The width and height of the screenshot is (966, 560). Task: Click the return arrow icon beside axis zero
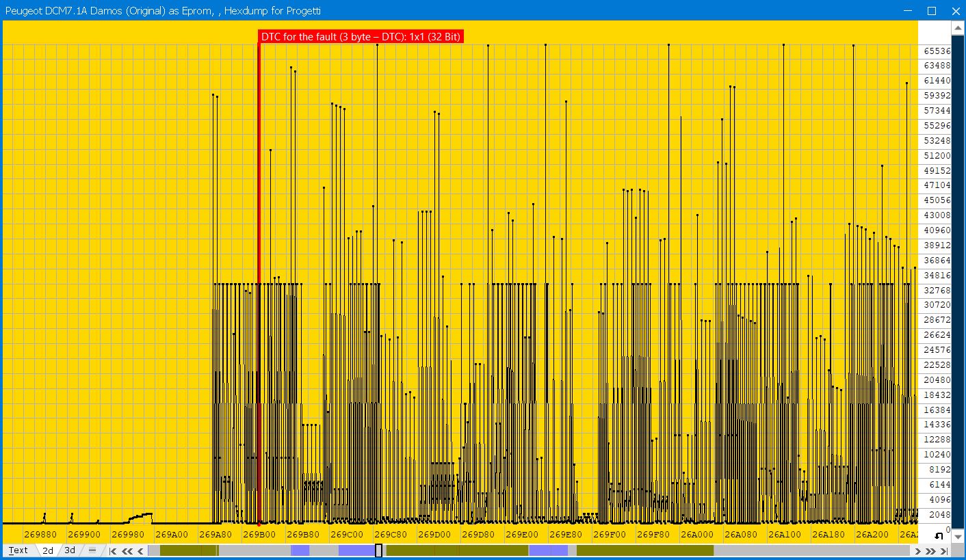click(939, 537)
